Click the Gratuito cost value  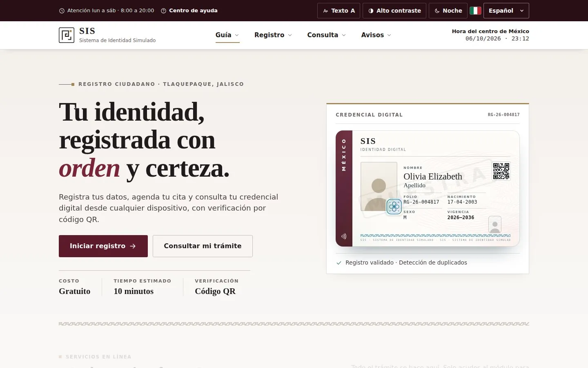coord(74,291)
